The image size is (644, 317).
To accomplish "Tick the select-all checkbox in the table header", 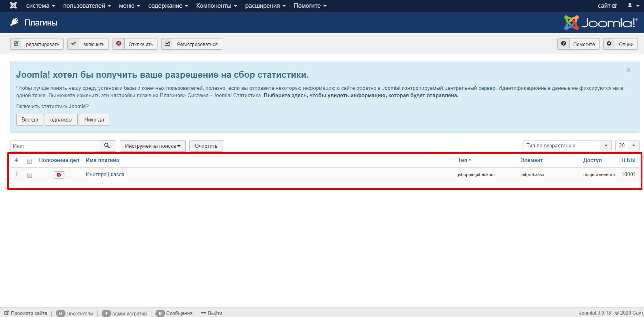I will point(30,161).
